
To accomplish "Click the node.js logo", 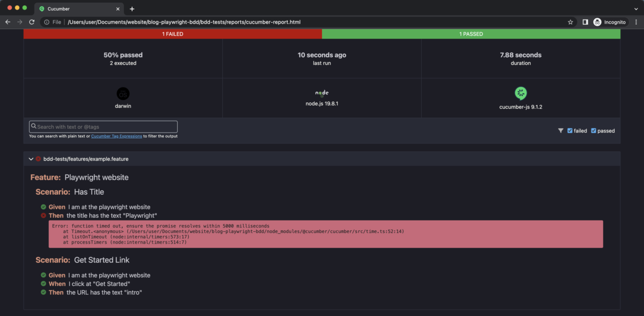I will coord(321,93).
